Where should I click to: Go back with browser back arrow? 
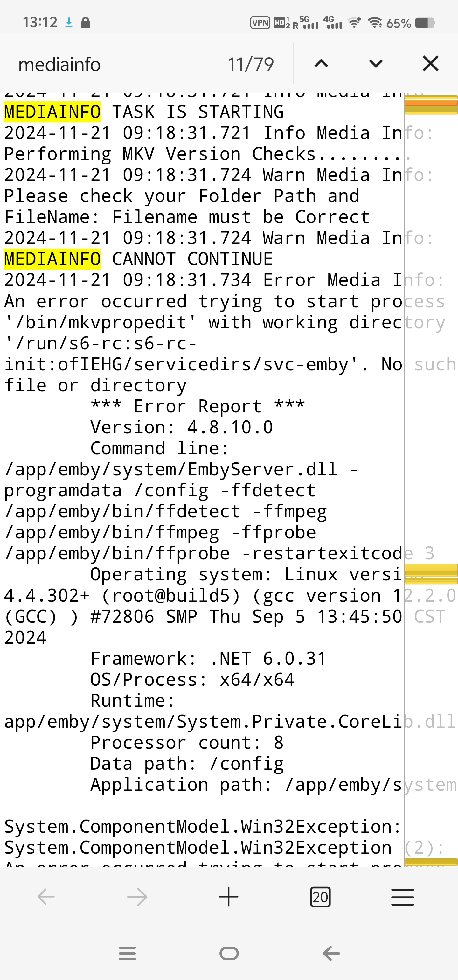(46, 897)
